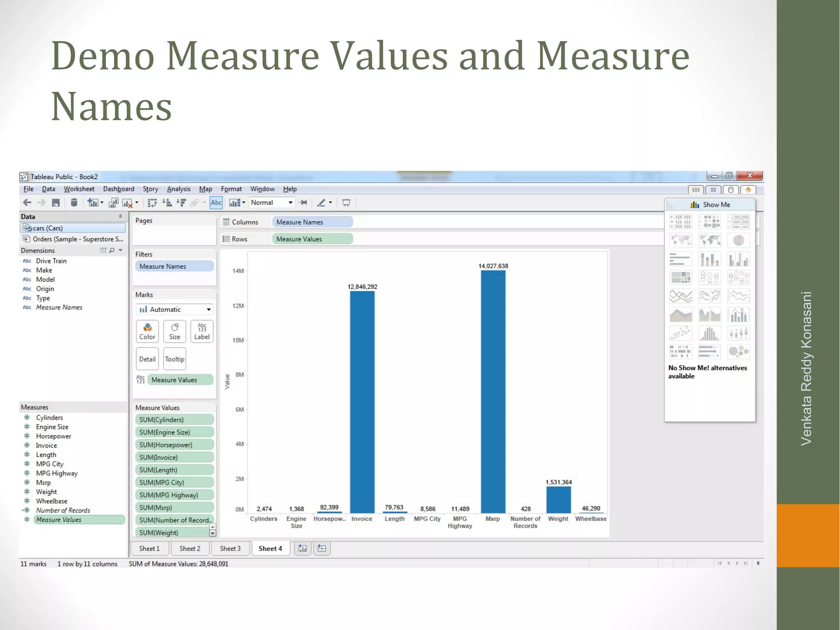This screenshot has height=630, width=840.
Task: Switch to the Sheet 3 tab
Action: click(230, 548)
